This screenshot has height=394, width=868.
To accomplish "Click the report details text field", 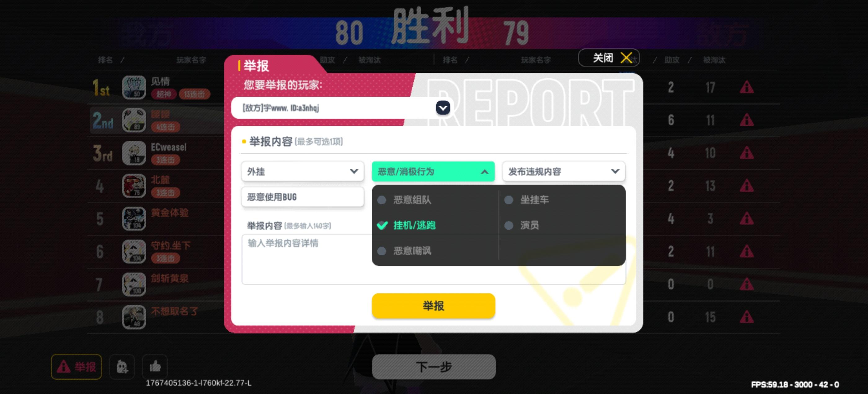I will pos(307,259).
